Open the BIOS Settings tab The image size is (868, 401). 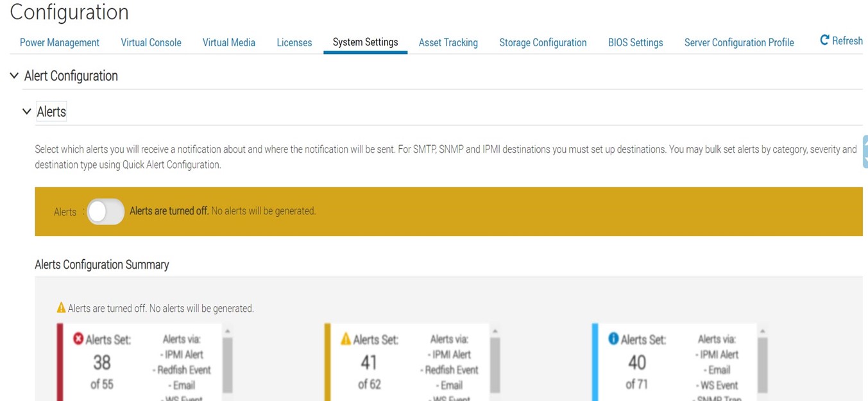(635, 43)
